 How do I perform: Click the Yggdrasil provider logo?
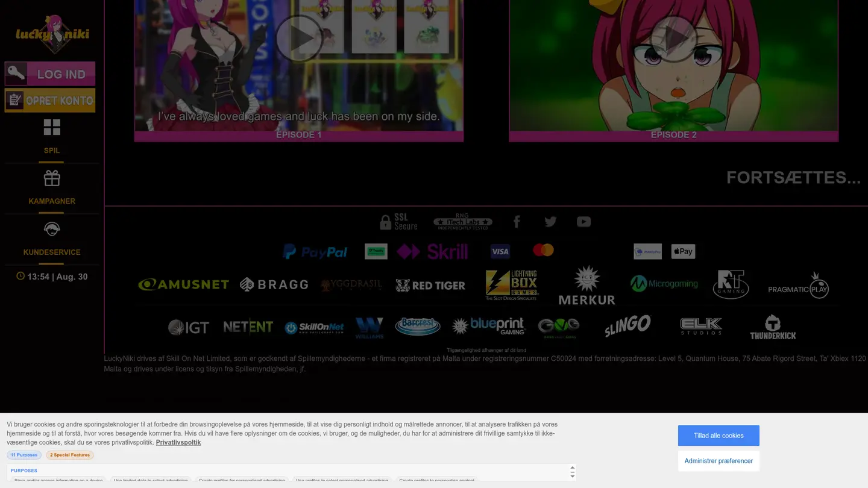351,285
